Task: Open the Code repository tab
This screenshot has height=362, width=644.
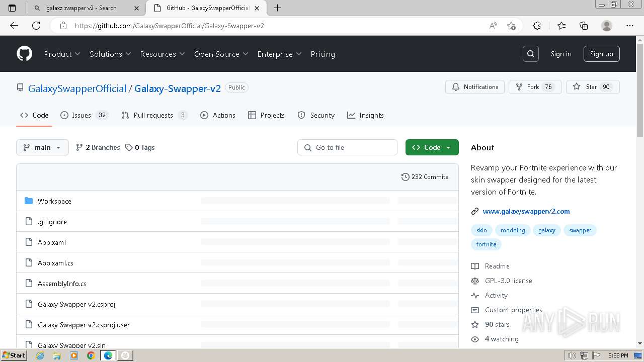Action: point(34,115)
